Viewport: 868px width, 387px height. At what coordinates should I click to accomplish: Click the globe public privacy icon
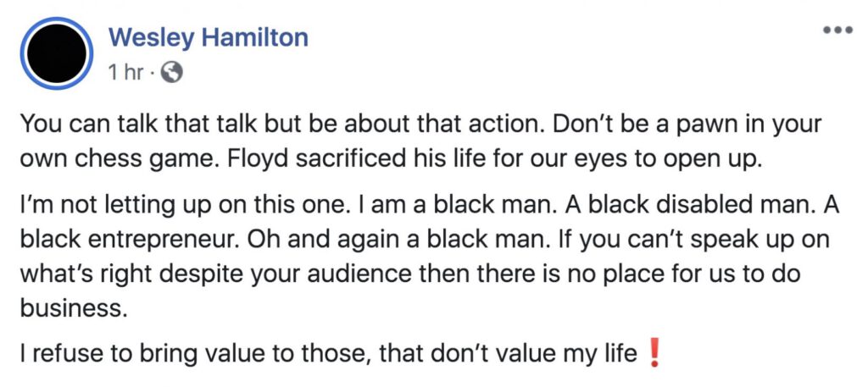click(x=172, y=73)
